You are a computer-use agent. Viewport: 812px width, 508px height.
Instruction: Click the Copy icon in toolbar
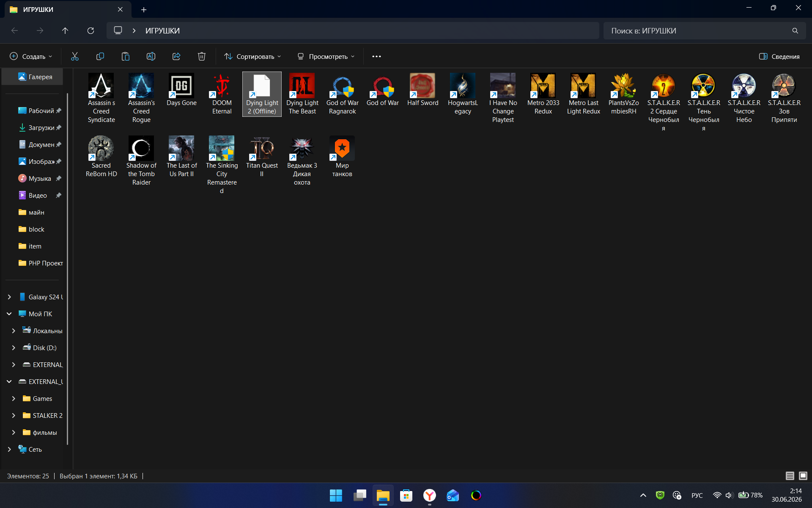pos(100,56)
